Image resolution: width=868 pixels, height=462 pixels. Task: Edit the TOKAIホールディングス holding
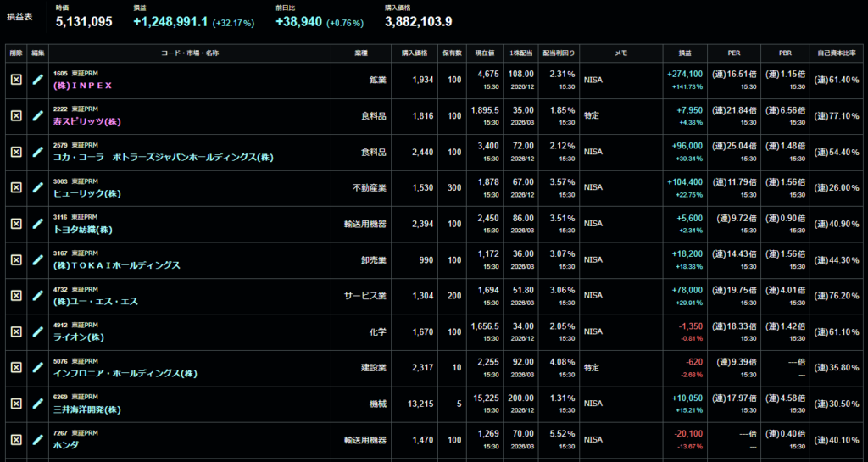click(x=37, y=259)
